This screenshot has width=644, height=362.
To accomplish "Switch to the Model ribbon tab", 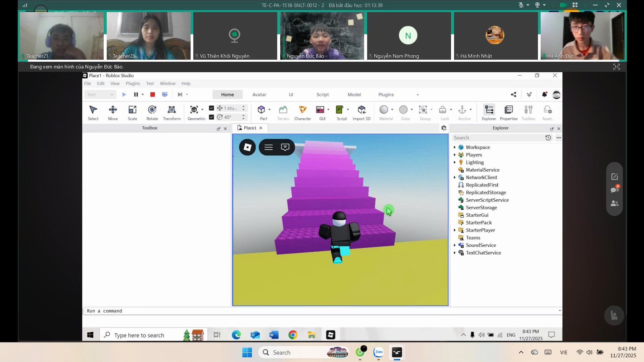I will (354, 95).
